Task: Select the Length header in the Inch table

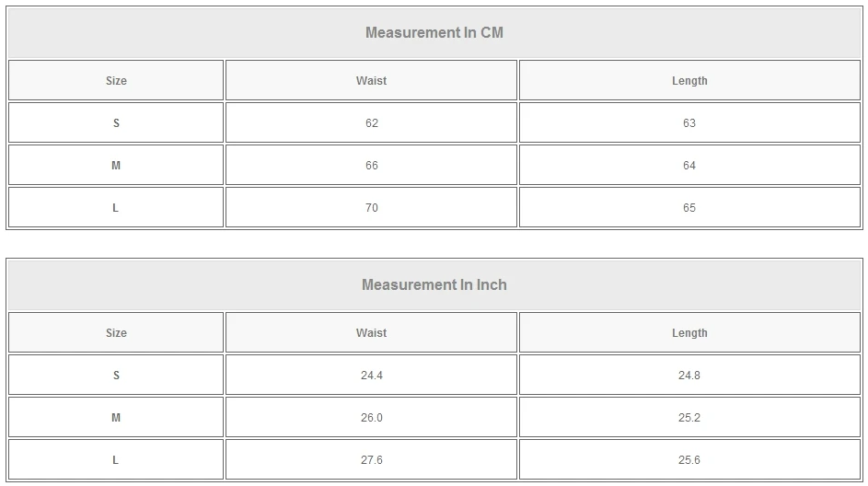Action: [689, 333]
